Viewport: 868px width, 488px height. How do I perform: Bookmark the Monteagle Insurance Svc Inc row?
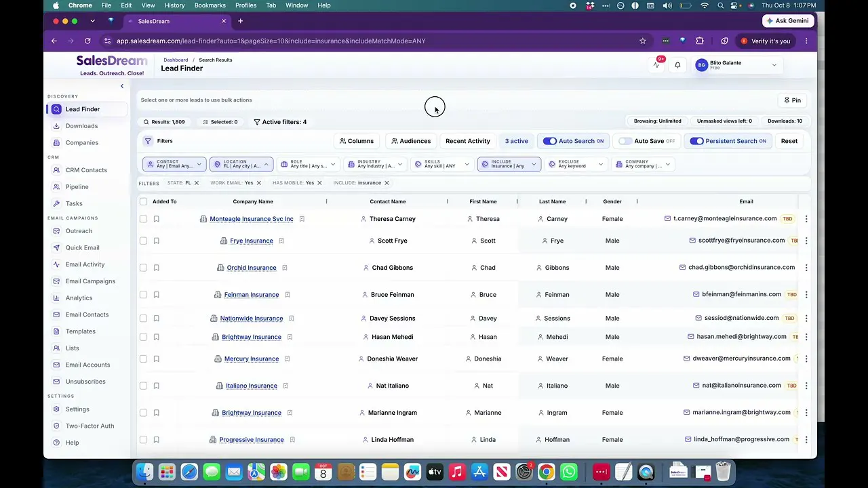coord(156,219)
